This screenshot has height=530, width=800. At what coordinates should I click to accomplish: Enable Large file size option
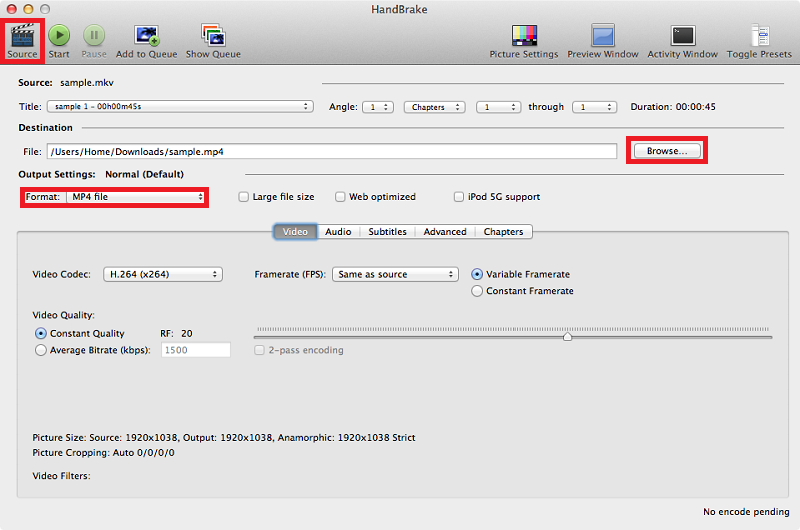pyautogui.click(x=243, y=197)
